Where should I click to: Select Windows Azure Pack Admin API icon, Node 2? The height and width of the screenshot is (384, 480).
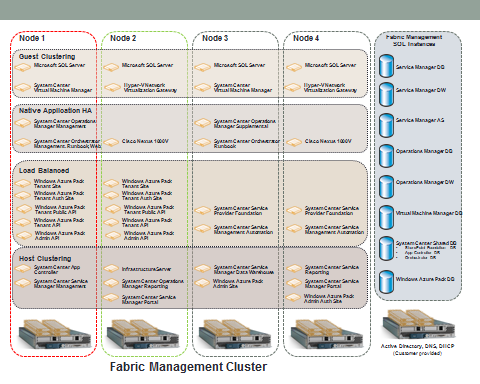click(113, 235)
